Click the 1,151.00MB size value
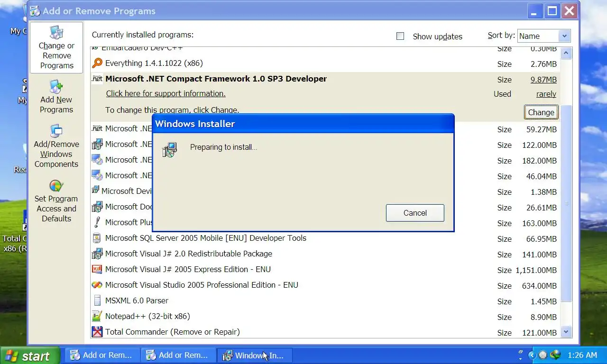607x364 pixels. pyautogui.click(x=536, y=270)
